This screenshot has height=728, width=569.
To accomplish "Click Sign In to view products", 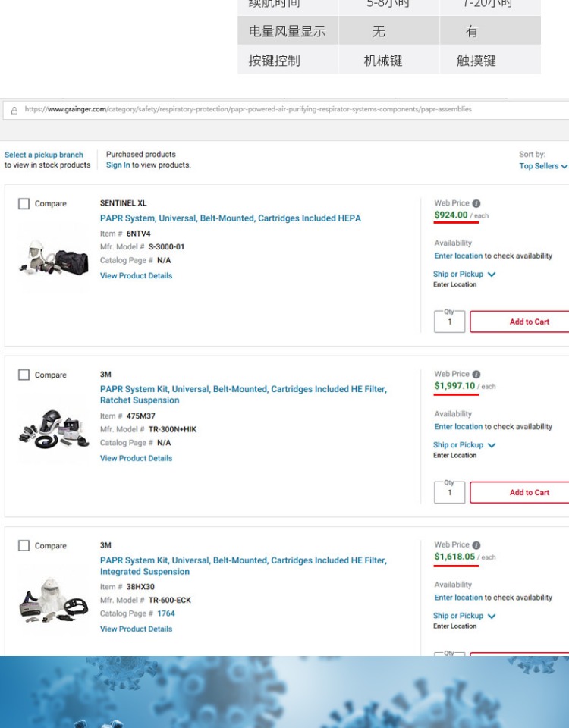I will 118,165.
